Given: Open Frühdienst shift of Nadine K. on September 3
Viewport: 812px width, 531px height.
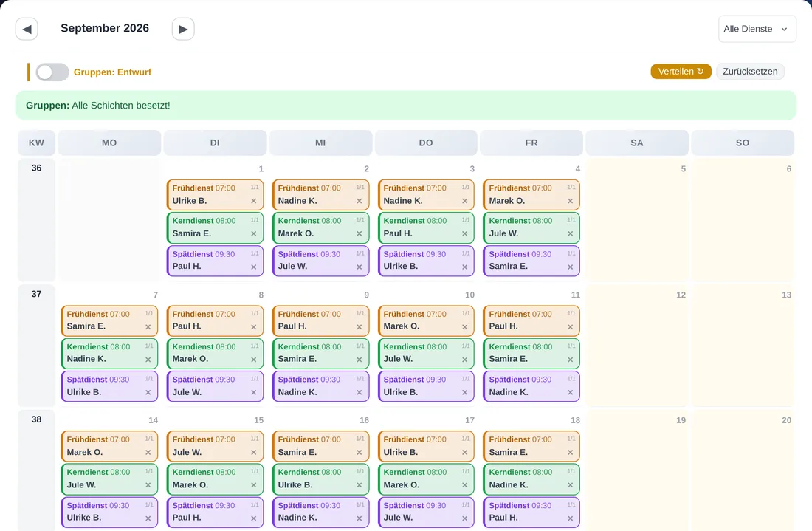Looking at the screenshot, I should pos(426,195).
